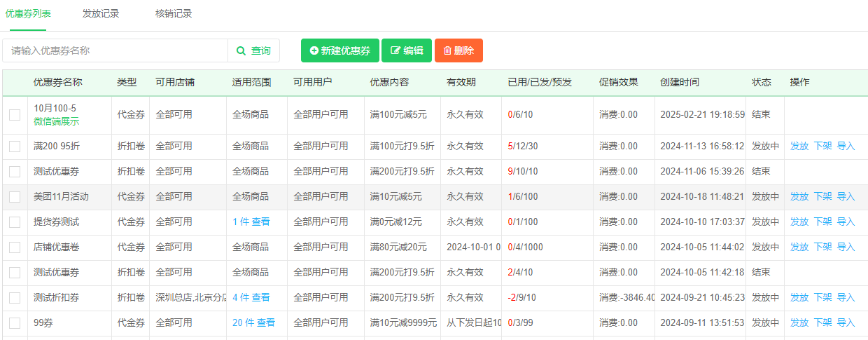This screenshot has width=868, height=340.
Task: Click the 优惠券名称 column header
Action: tap(58, 83)
